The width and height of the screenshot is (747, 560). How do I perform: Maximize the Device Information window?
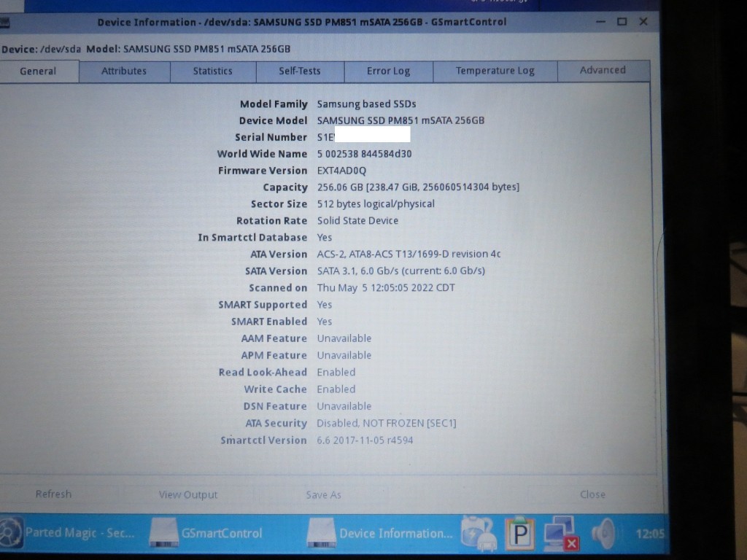pyautogui.click(x=622, y=21)
